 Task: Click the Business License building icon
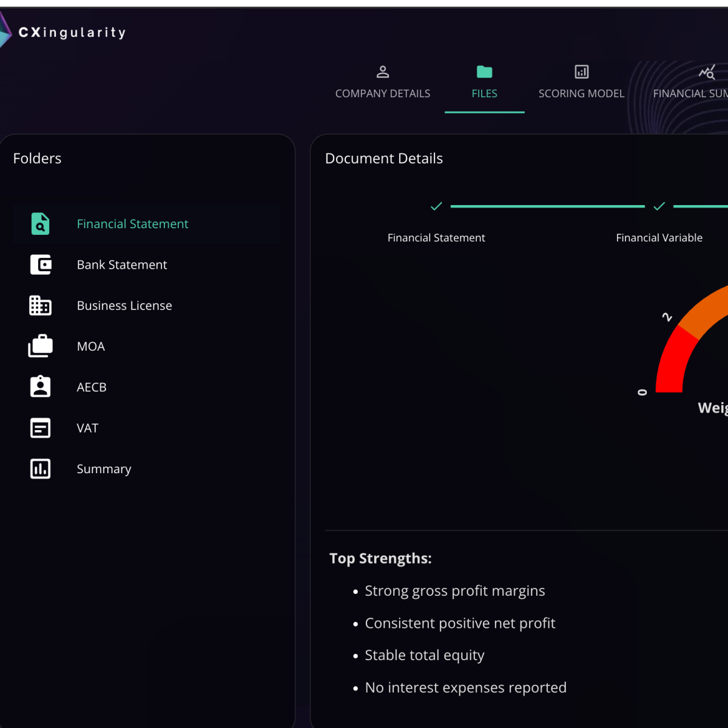pos(40,306)
